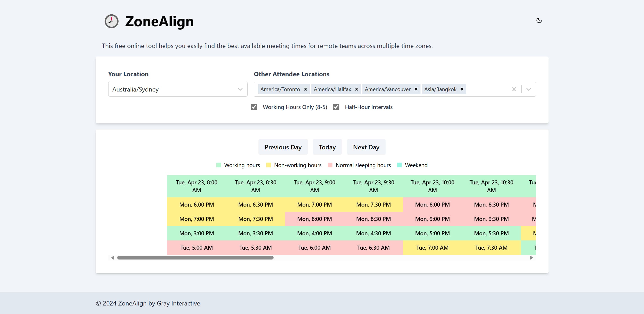The width and height of the screenshot is (644, 314).
Task: Remove America/Vancouver from attendee locations
Action: (416, 89)
